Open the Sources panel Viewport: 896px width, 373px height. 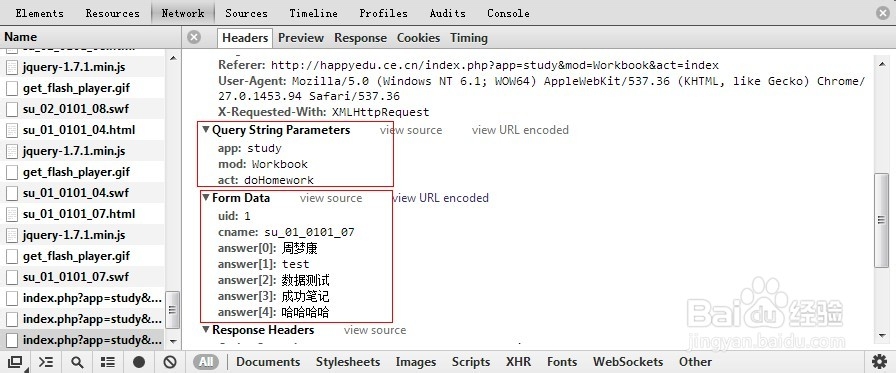(246, 13)
